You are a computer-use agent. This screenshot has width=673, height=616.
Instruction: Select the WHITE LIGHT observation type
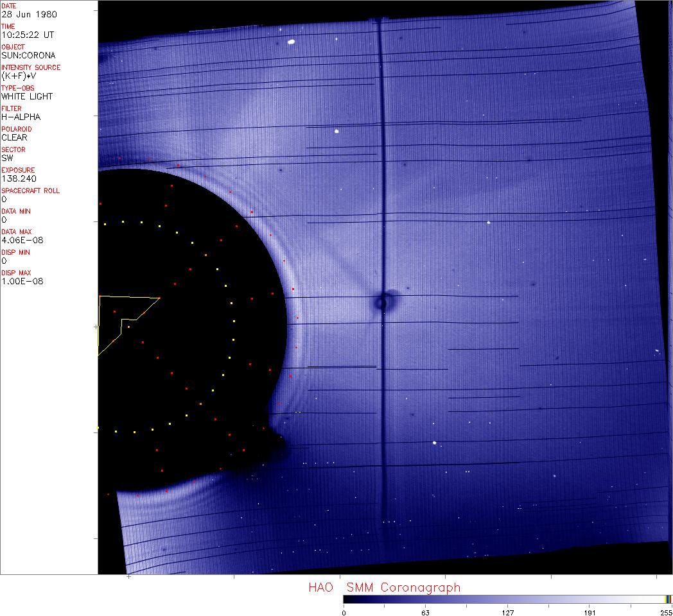(27, 96)
